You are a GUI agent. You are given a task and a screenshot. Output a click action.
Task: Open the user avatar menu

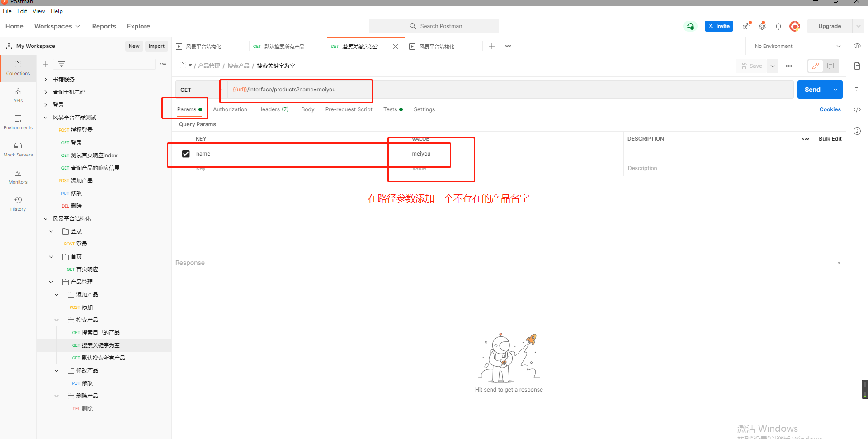[795, 26]
